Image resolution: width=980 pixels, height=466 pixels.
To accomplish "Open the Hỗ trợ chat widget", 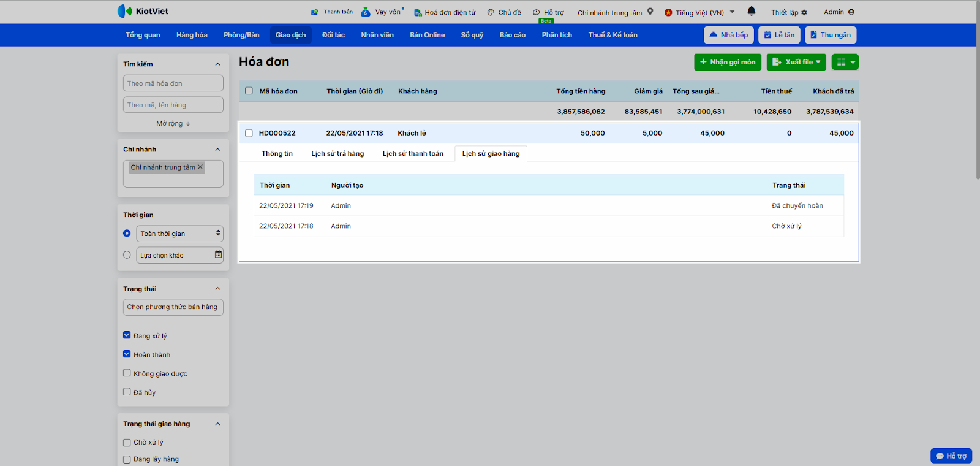I will [x=951, y=456].
